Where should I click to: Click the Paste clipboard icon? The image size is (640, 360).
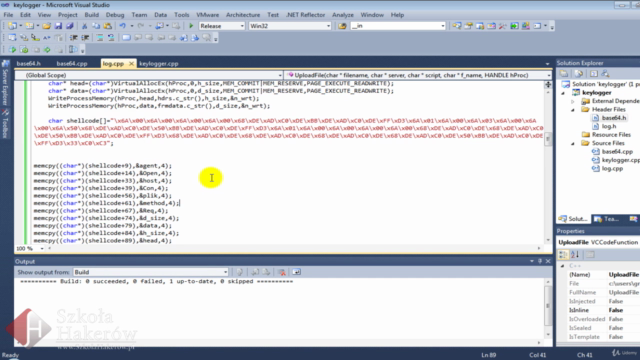pos(107,26)
